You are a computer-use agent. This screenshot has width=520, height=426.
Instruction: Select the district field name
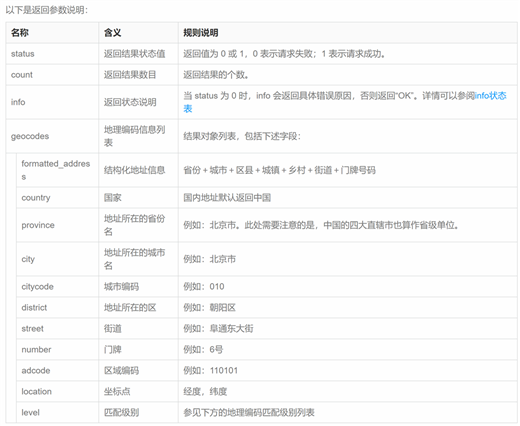pos(34,307)
